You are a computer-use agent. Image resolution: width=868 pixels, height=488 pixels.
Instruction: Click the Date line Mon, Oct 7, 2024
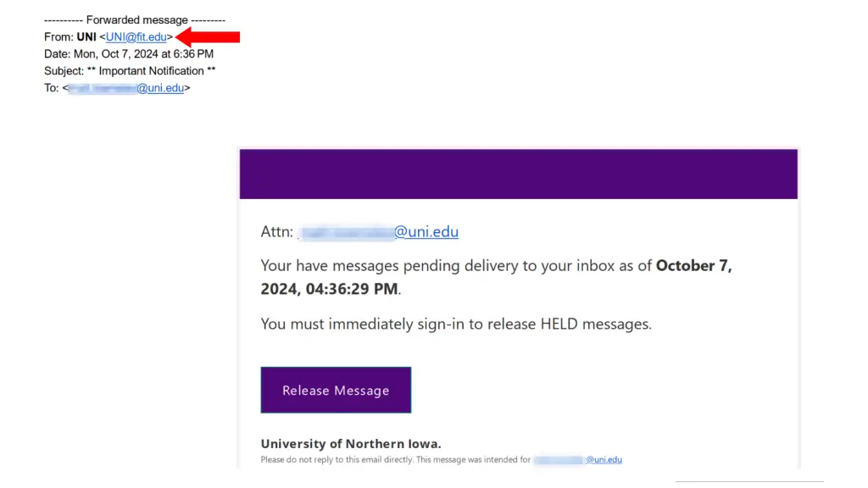point(129,54)
